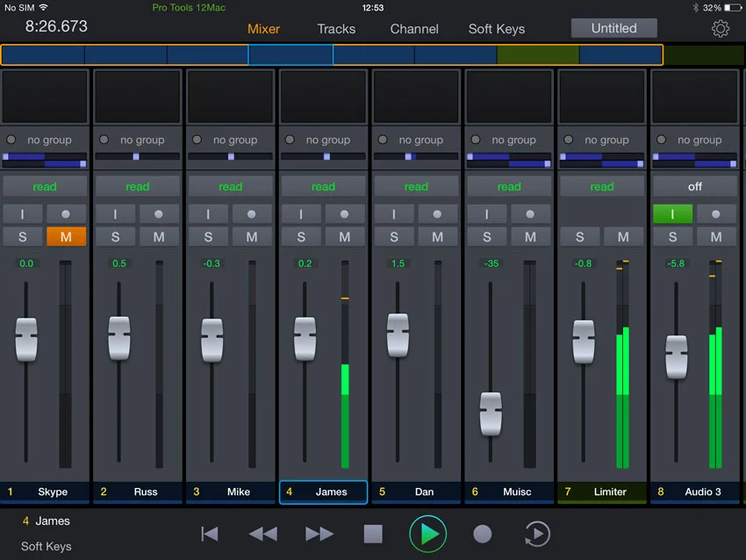Open the settings gear icon
Viewport: 746px width, 560px height.
721,28
